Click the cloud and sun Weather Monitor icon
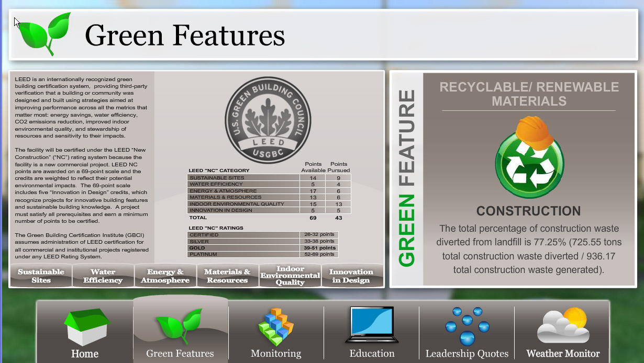644x363 pixels. [563, 324]
